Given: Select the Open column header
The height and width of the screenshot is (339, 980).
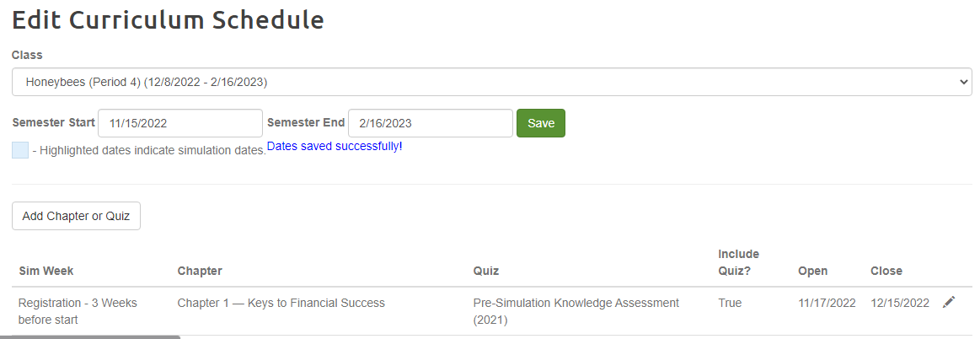Looking at the screenshot, I should click(812, 271).
